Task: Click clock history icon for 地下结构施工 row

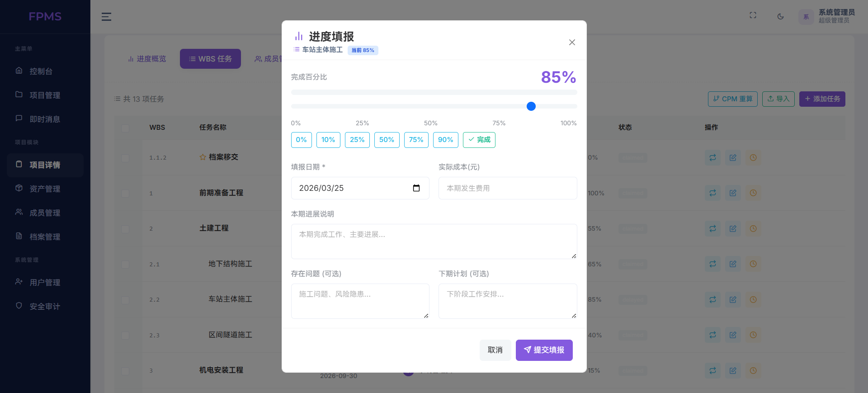Action: point(753,264)
